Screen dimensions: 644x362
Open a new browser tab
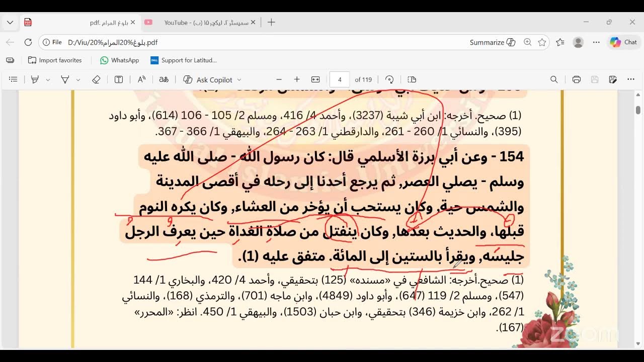271,22
